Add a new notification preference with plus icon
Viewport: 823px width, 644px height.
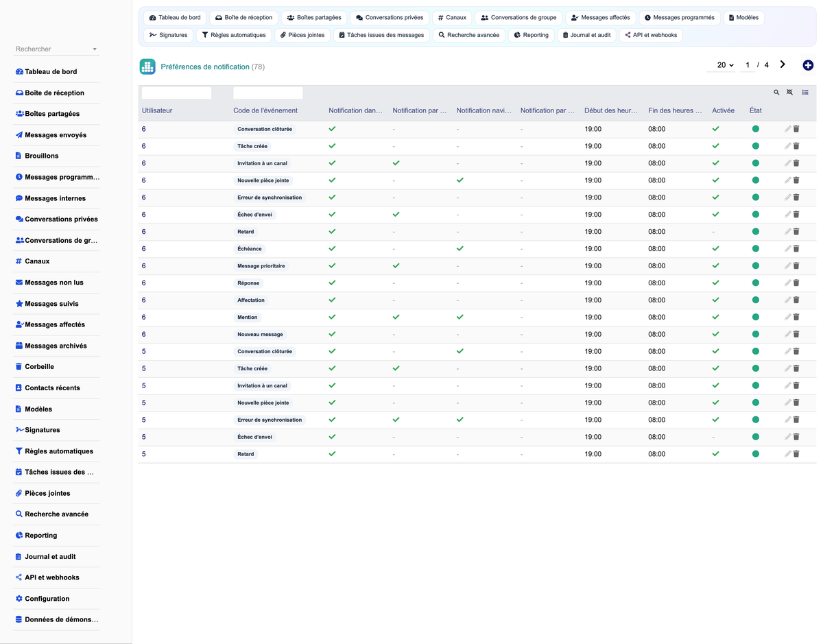tap(808, 65)
